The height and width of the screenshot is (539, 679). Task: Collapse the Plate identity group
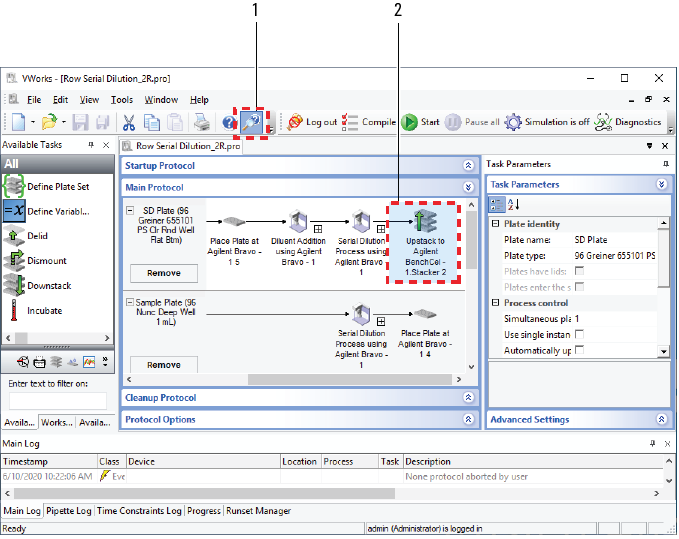[495, 224]
